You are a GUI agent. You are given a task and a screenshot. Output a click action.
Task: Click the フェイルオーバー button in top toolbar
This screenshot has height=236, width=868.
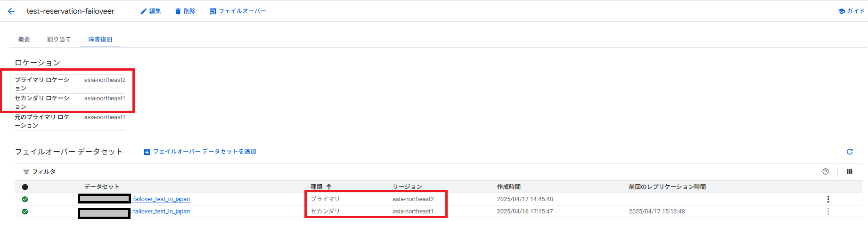coord(238,11)
